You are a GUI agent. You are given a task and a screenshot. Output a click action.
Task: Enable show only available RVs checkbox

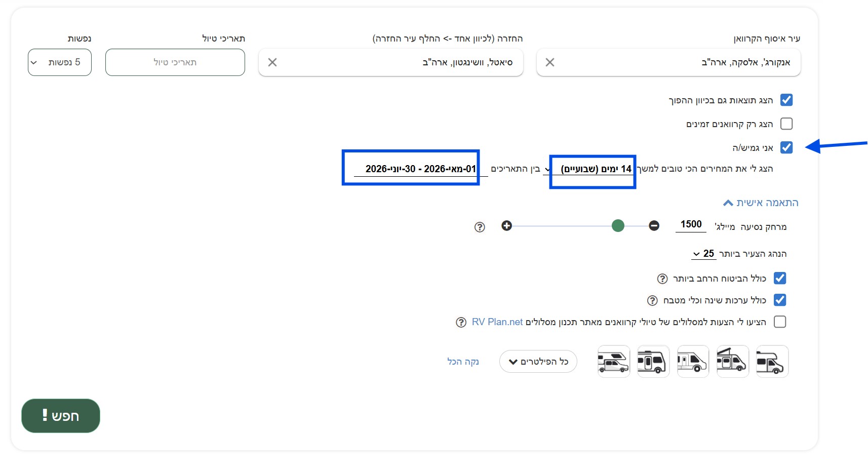pyautogui.click(x=786, y=124)
